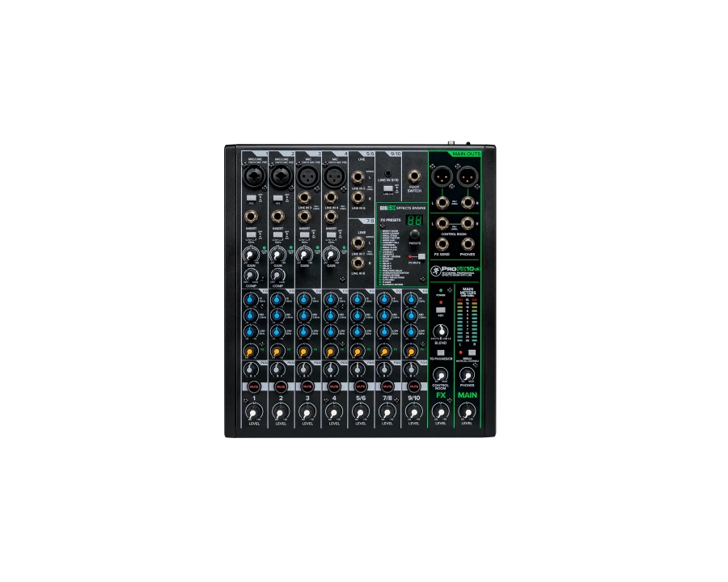Click the FX master level knob
The image size is (728, 582).
click(x=441, y=412)
